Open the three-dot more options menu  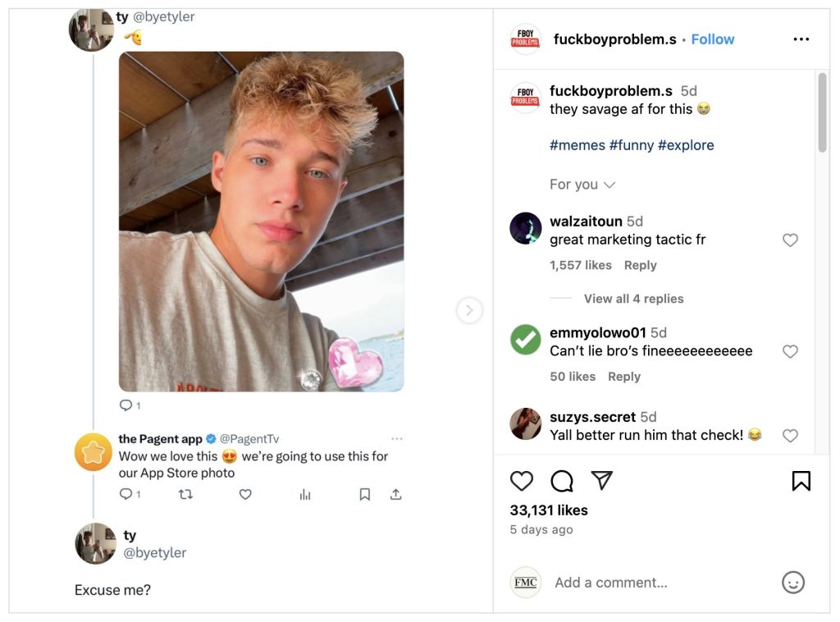tap(801, 39)
